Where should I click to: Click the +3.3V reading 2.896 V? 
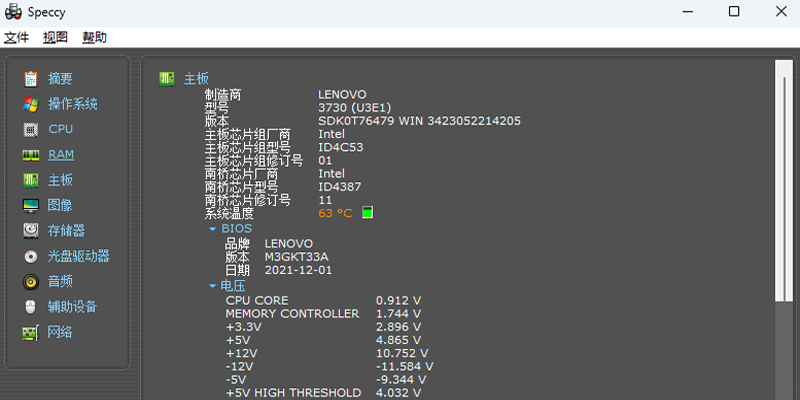[x=398, y=327]
